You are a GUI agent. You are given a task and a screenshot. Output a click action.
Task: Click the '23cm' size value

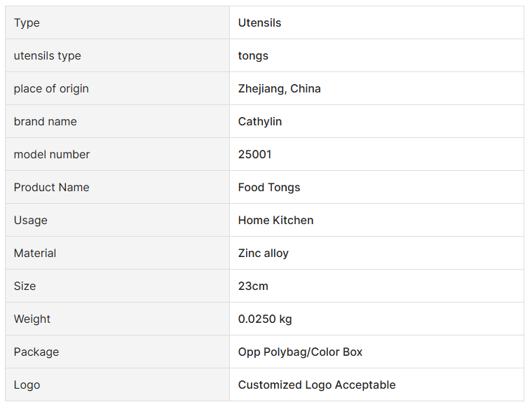(x=253, y=286)
